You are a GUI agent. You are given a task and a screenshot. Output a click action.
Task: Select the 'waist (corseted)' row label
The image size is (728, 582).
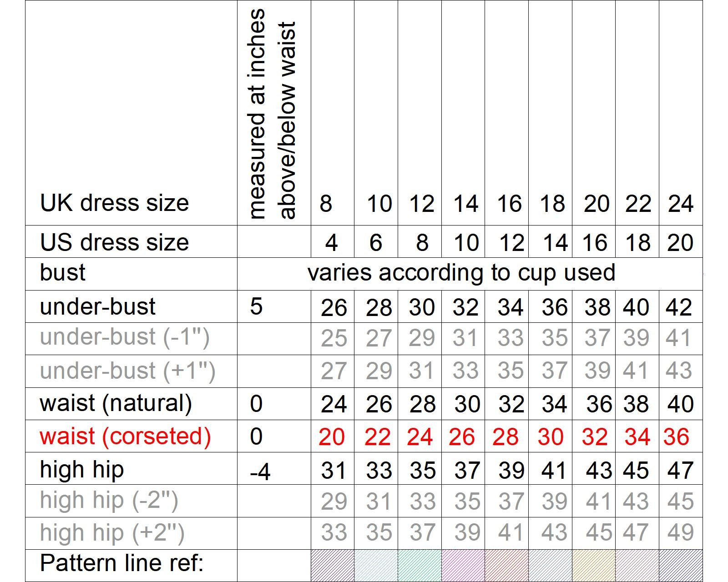pos(125,436)
